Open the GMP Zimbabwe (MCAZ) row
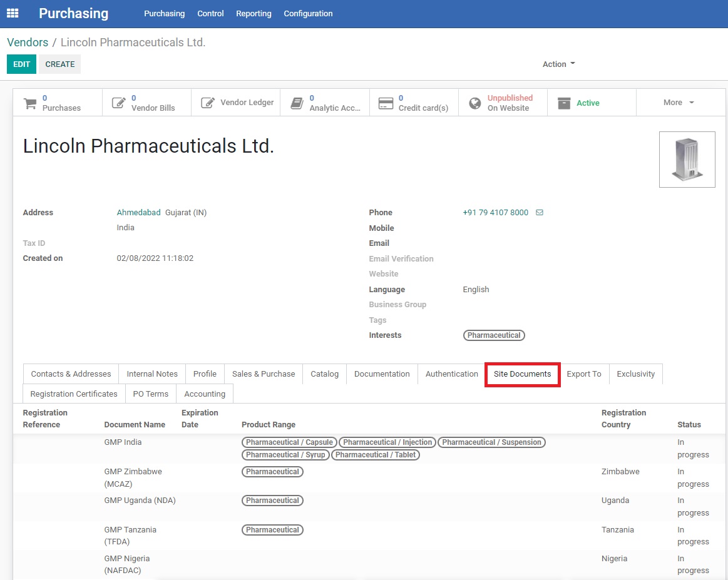Viewport: 728px width, 580px height. tap(369, 478)
